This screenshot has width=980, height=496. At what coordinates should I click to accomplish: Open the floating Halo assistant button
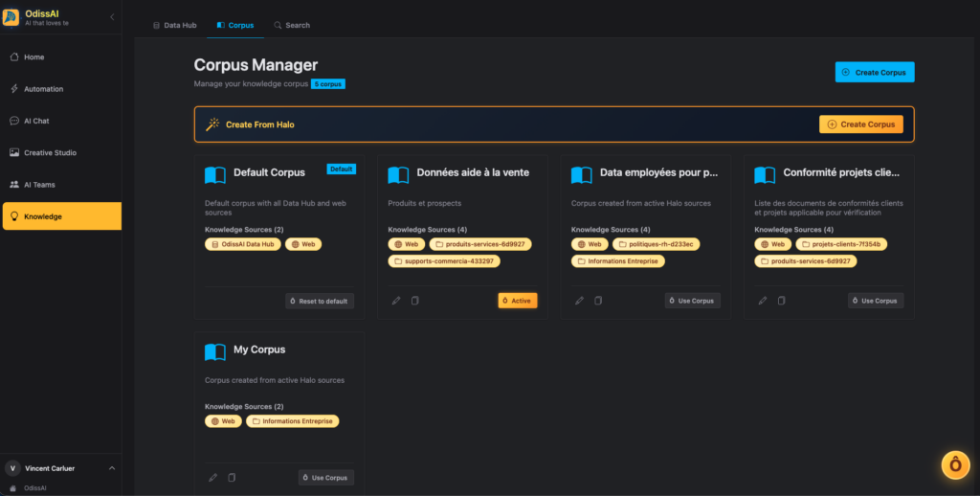[x=954, y=464]
